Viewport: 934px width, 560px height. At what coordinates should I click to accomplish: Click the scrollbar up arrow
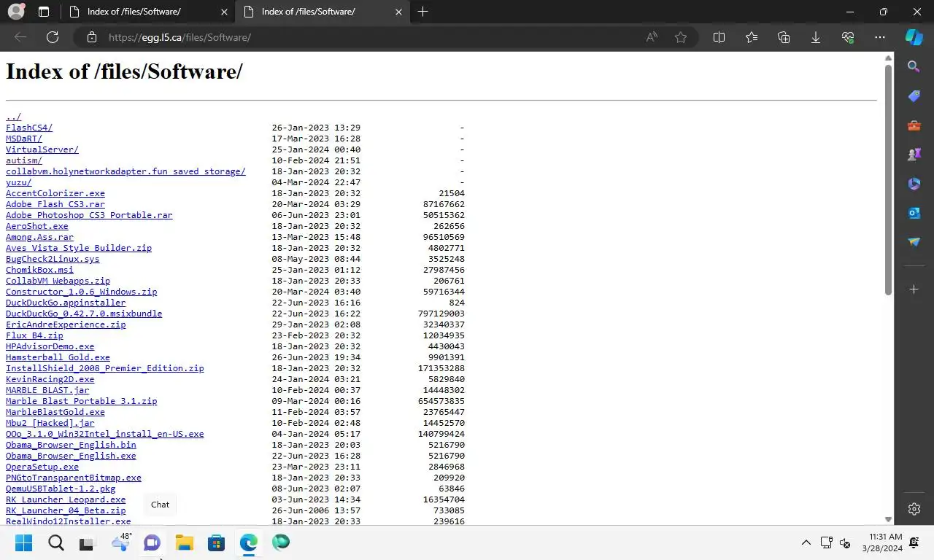pos(888,58)
